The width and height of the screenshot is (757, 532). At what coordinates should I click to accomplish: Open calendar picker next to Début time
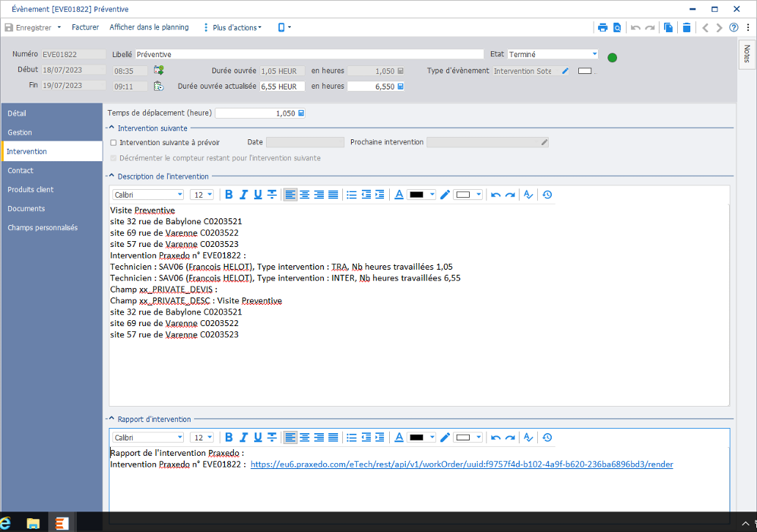click(x=158, y=70)
